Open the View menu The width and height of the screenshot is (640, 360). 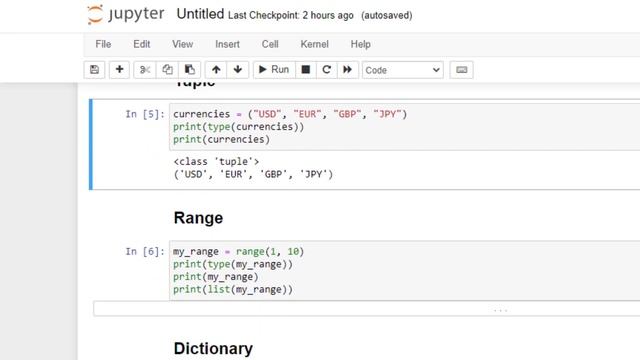(182, 44)
